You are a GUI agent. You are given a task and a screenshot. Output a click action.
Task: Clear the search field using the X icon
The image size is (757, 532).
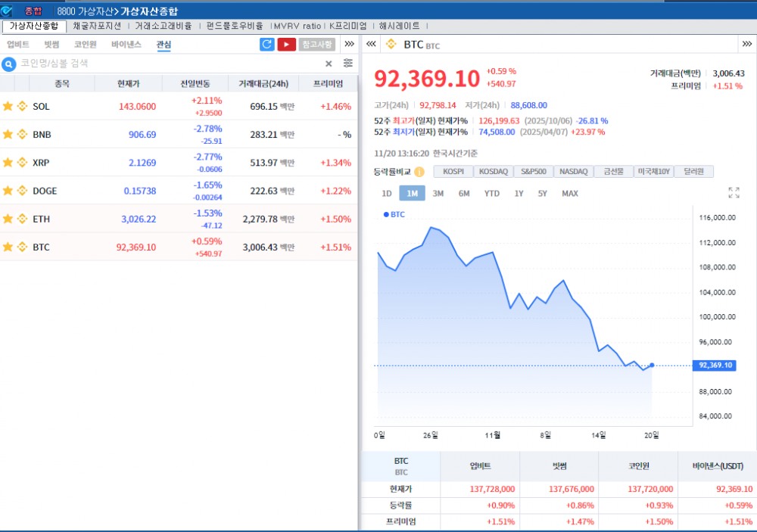click(x=329, y=64)
